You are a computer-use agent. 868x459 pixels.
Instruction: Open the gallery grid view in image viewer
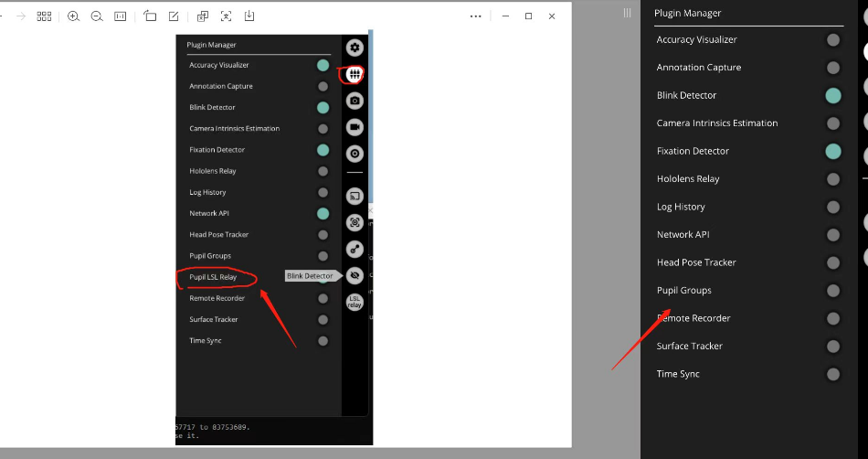click(44, 16)
